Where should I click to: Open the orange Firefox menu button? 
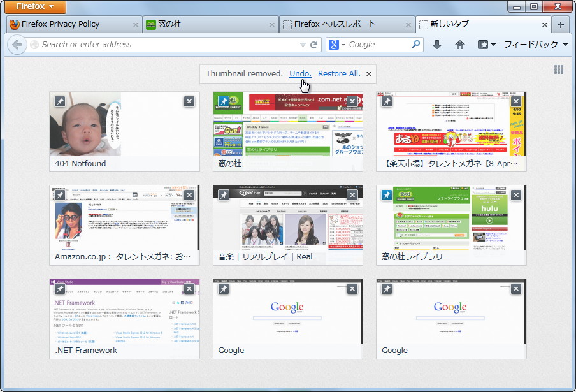pyautogui.click(x=34, y=7)
